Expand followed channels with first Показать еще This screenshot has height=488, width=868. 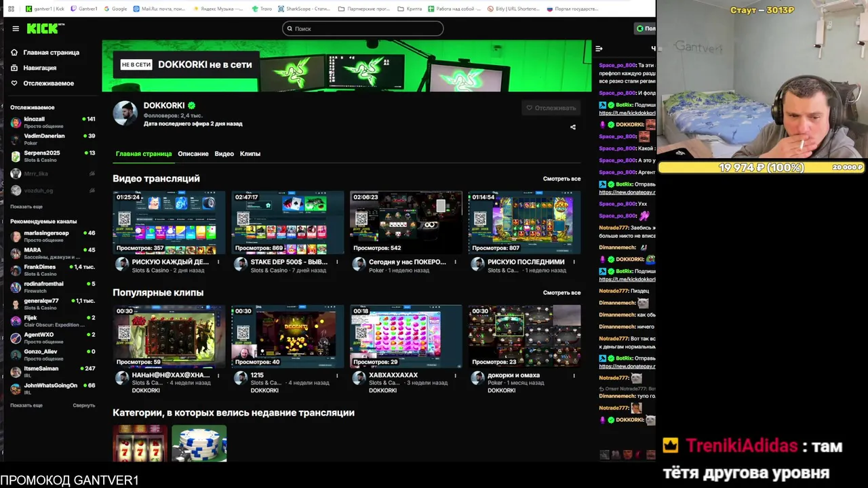pos(26,207)
